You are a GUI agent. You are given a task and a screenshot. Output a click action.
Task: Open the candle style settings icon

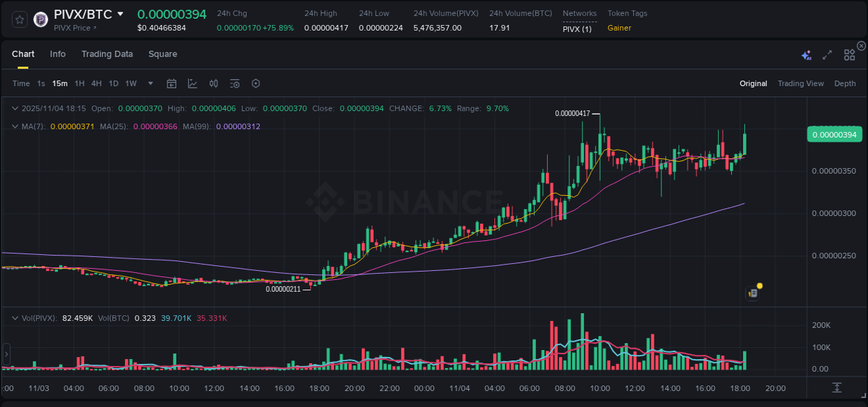tap(213, 83)
